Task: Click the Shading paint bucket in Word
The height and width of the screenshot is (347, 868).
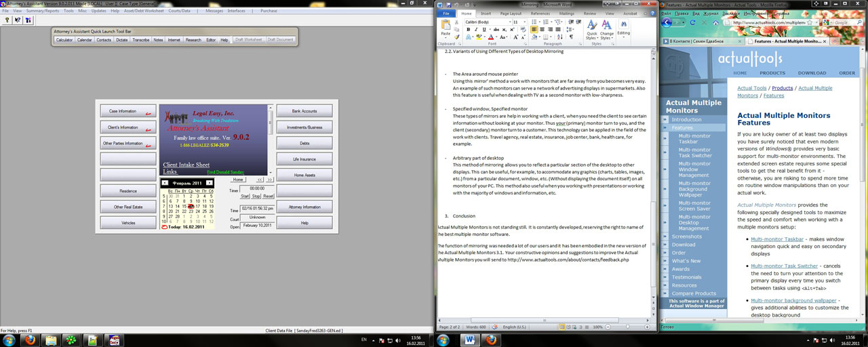Action: pos(534,37)
